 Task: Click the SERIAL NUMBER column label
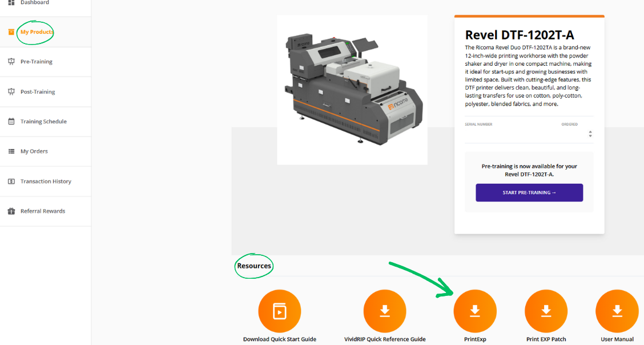pos(478,124)
